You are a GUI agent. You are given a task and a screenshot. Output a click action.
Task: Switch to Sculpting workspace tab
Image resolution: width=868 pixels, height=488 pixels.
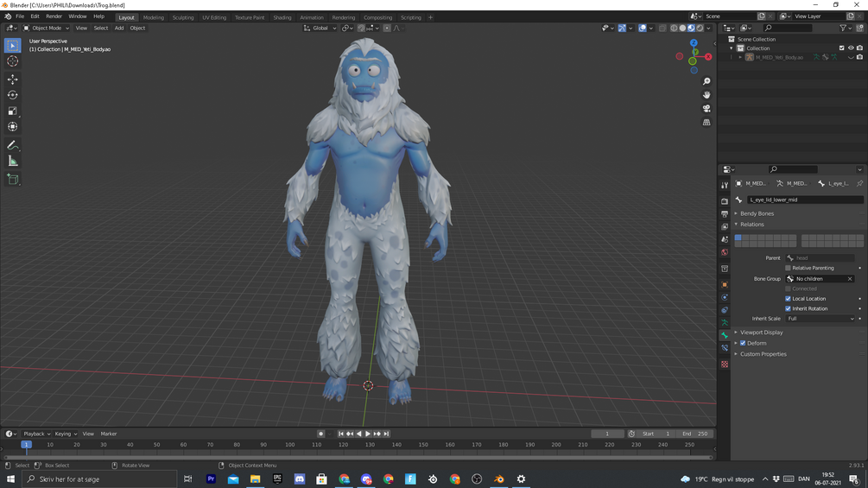[183, 17]
